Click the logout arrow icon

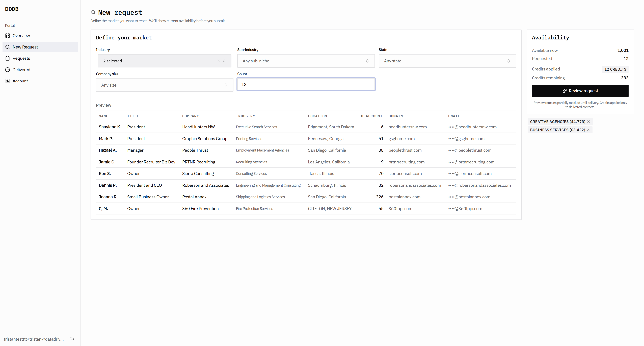click(72, 339)
